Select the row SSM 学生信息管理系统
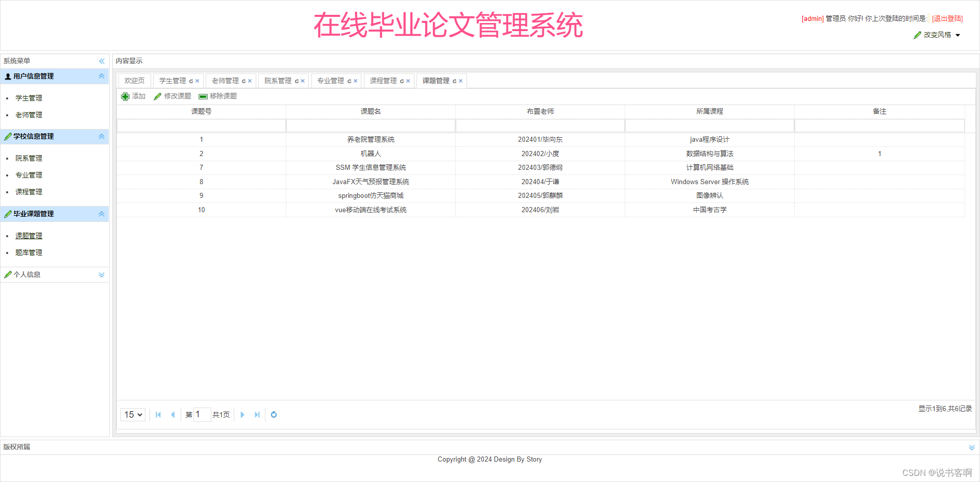Image resolution: width=980 pixels, height=482 pixels. [541, 168]
